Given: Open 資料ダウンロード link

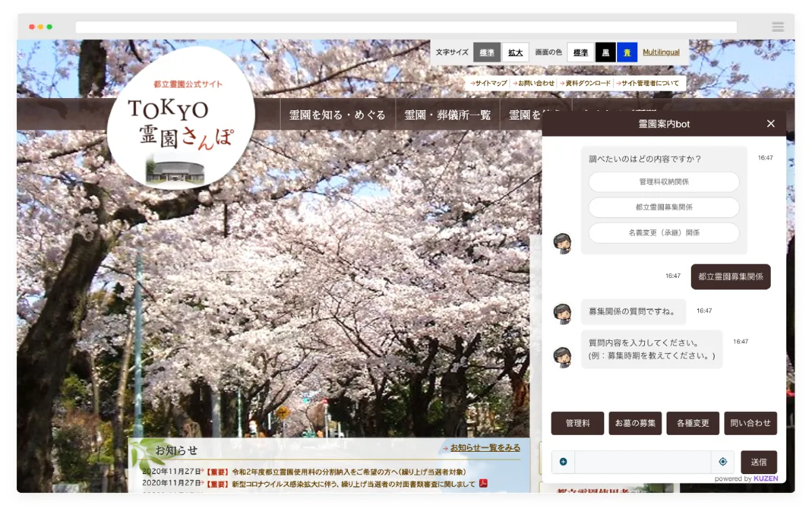Looking at the screenshot, I should point(585,83).
